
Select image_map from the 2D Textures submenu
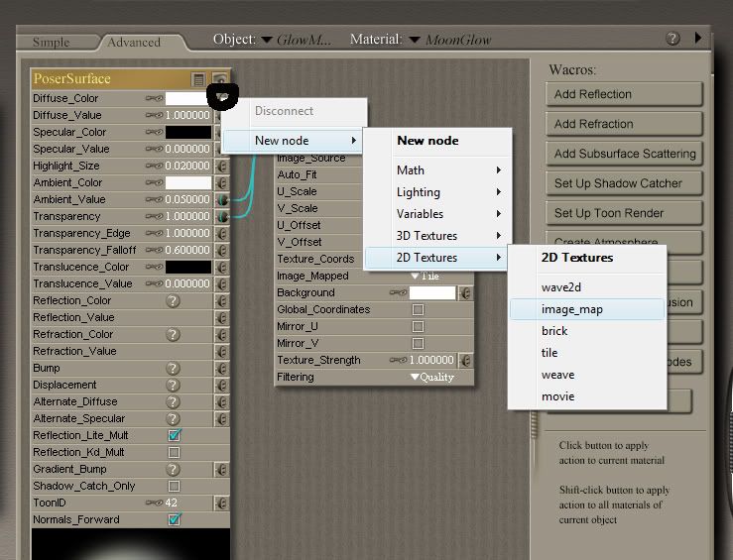(x=572, y=309)
